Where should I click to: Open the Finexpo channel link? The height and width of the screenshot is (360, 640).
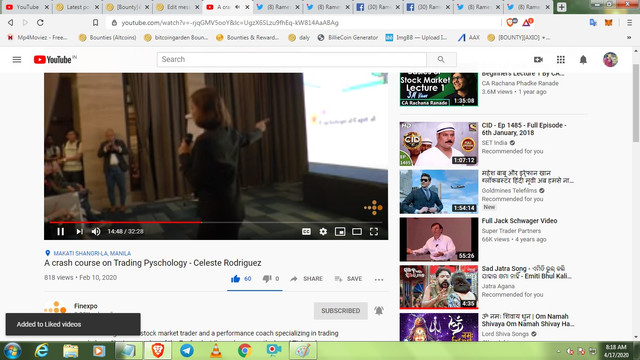[86, 306]
